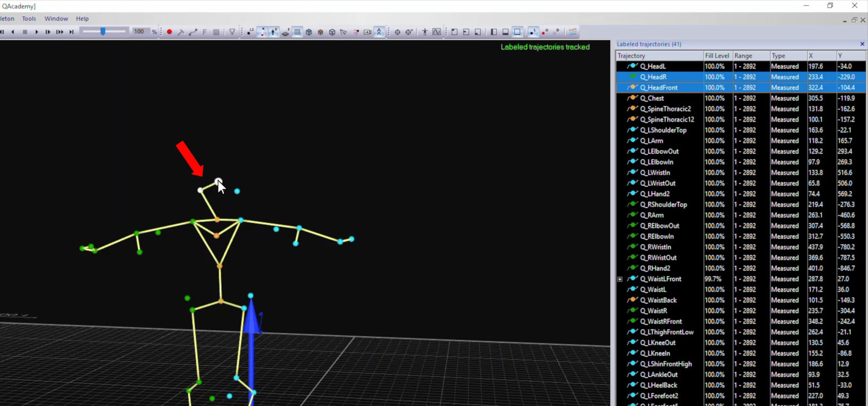Click the red record/capture button
The image size is (868, 406).
pos(169,32)
